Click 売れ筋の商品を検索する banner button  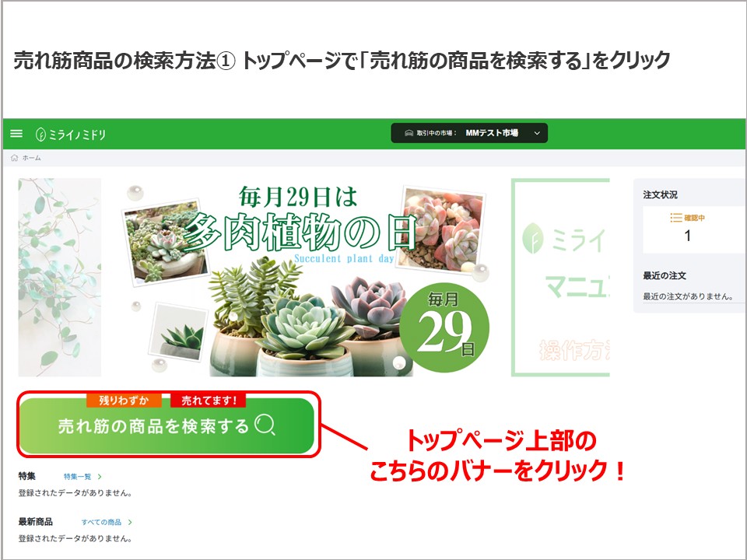167,425
